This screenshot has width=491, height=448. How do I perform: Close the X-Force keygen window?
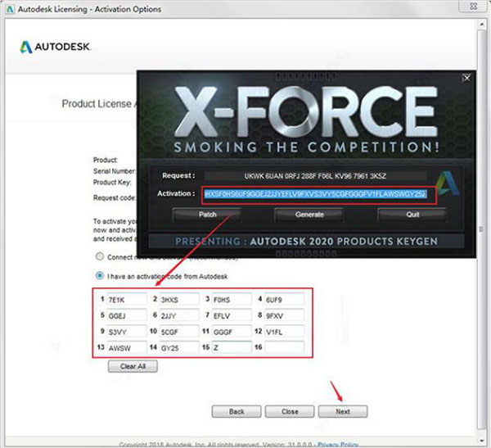tap(466, 78)
